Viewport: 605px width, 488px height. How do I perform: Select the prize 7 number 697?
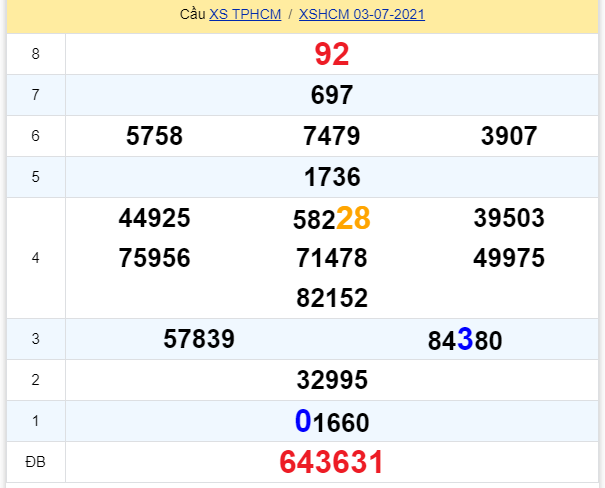point(332,96)
